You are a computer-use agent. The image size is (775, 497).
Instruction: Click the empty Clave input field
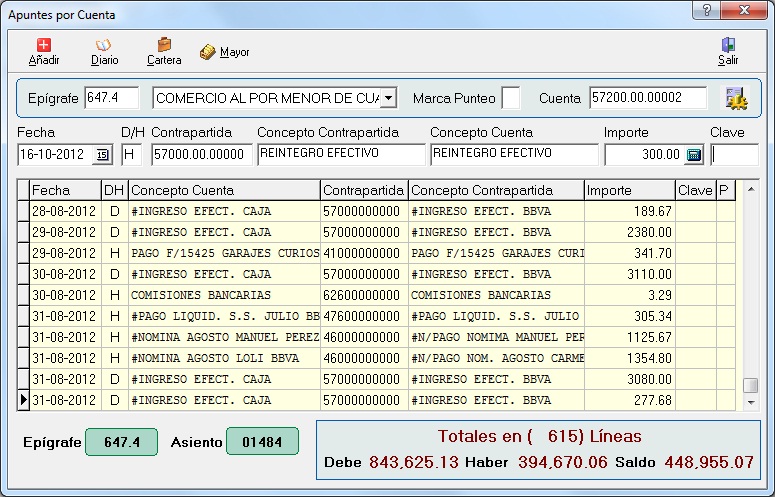(x=734, y=155)
